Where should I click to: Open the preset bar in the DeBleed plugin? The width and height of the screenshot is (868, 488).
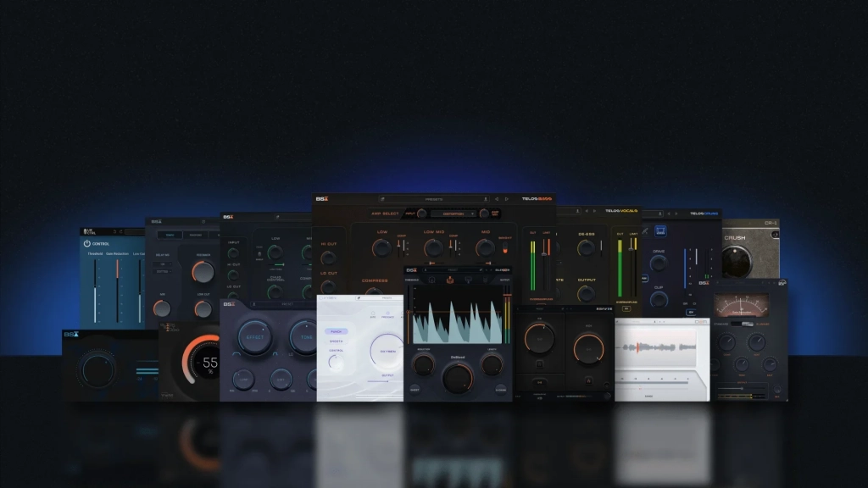point(453,270)
